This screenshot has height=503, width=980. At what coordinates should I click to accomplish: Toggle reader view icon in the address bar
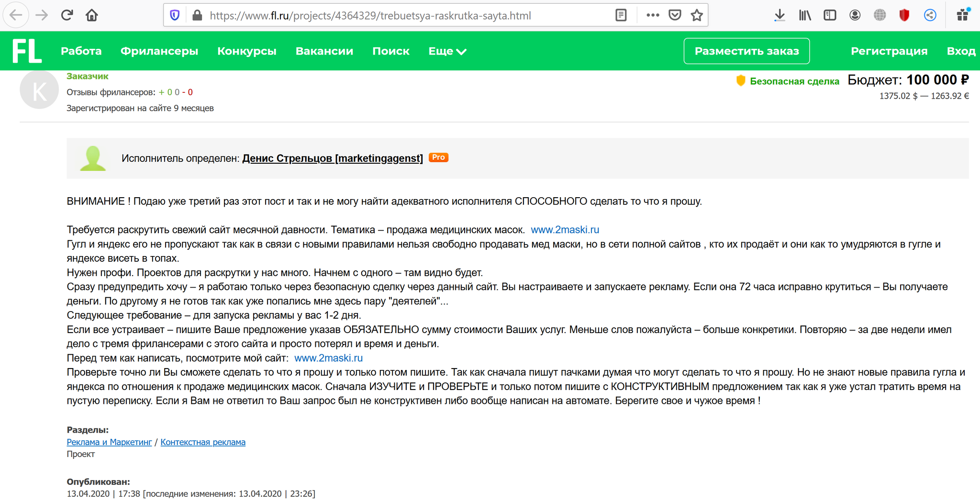tap(621, 15)
